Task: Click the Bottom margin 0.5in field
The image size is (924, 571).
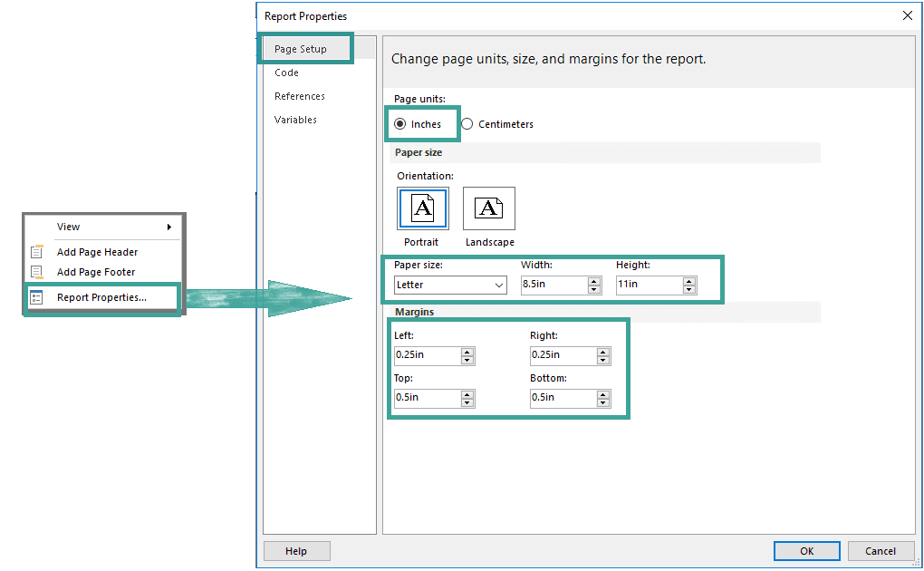Action: coord(563,398)
